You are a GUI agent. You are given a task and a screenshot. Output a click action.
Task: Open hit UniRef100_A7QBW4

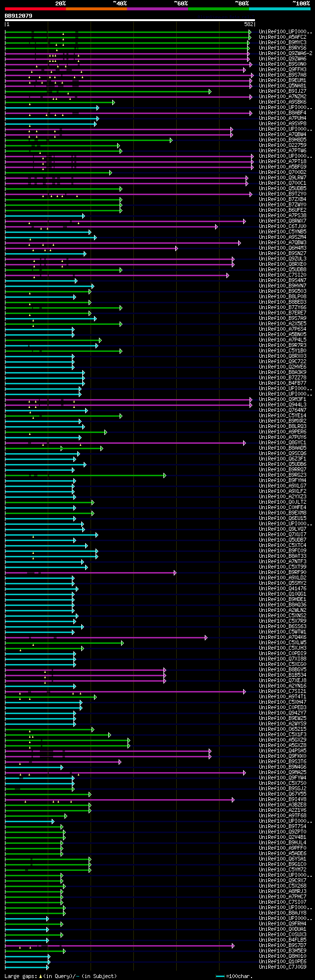(x=283, y=134)
